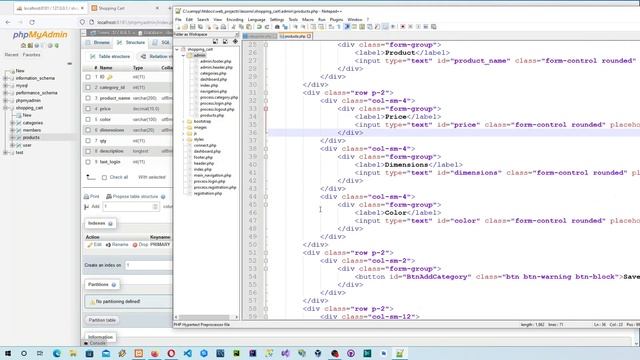Click the horizontal scrollbar in Folder as Workspace panel

coord(203,317)
